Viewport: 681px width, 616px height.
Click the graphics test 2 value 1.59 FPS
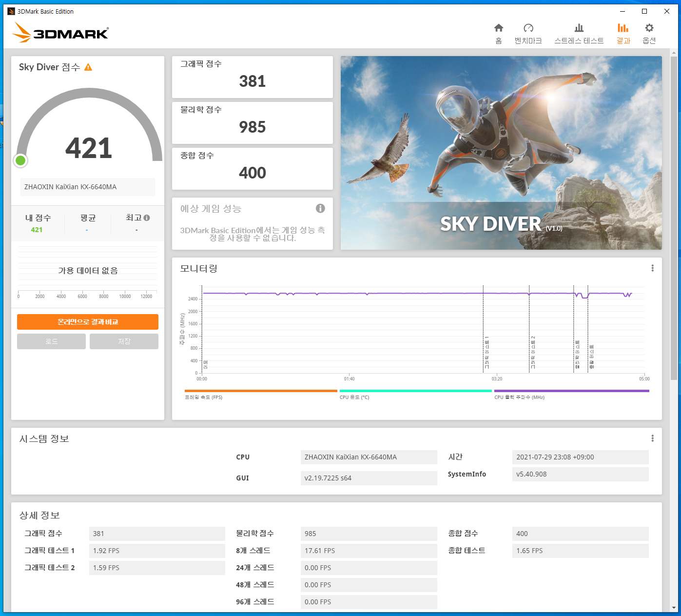pos(157,568)
